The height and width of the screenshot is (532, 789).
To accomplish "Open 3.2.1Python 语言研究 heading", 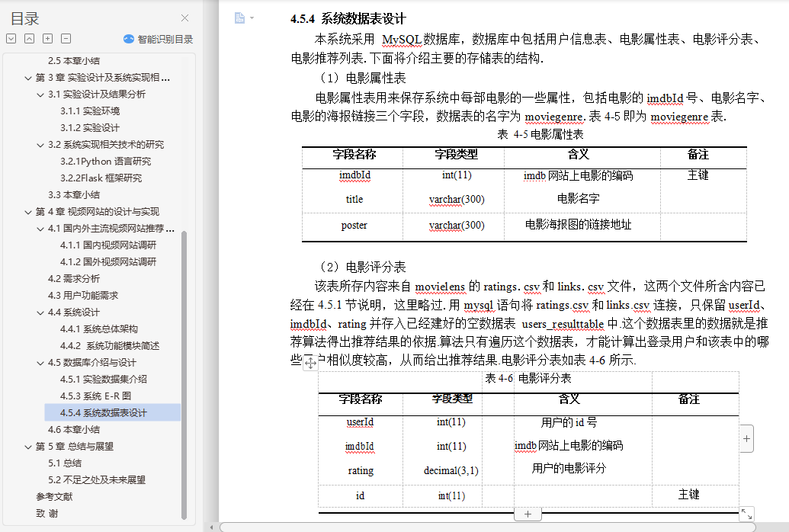I will tap(106, 162).
